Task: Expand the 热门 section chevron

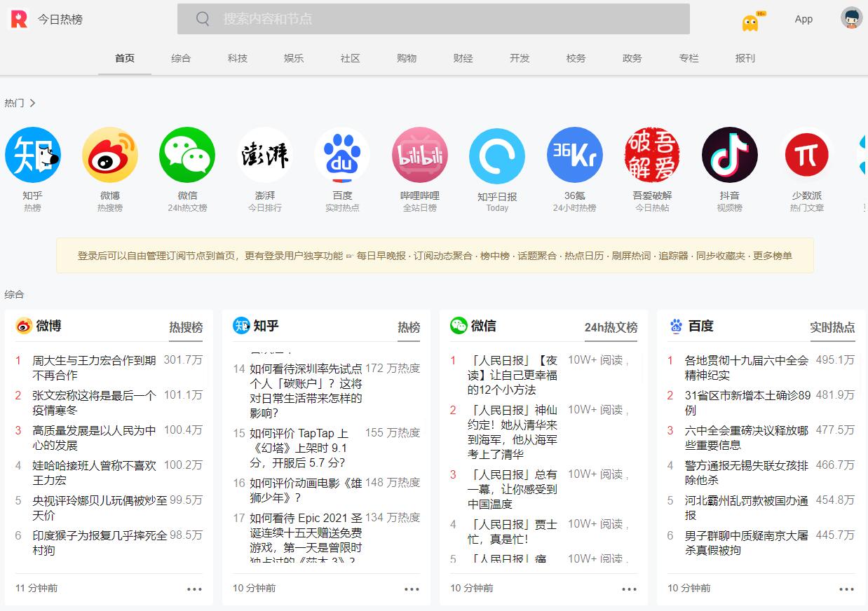Action: point(32,103)
